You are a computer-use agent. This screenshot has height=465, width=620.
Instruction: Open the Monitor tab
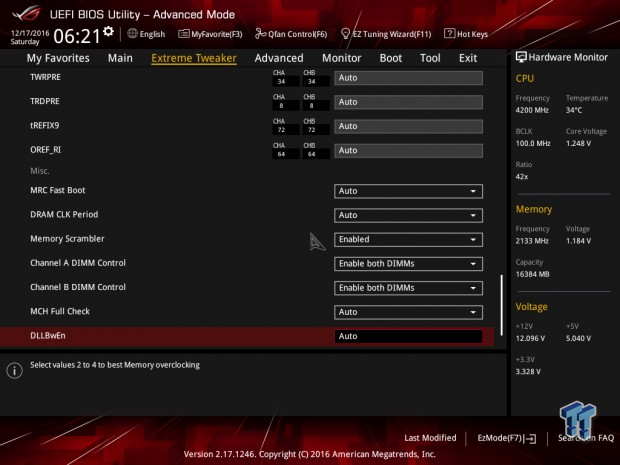(342, 58)
